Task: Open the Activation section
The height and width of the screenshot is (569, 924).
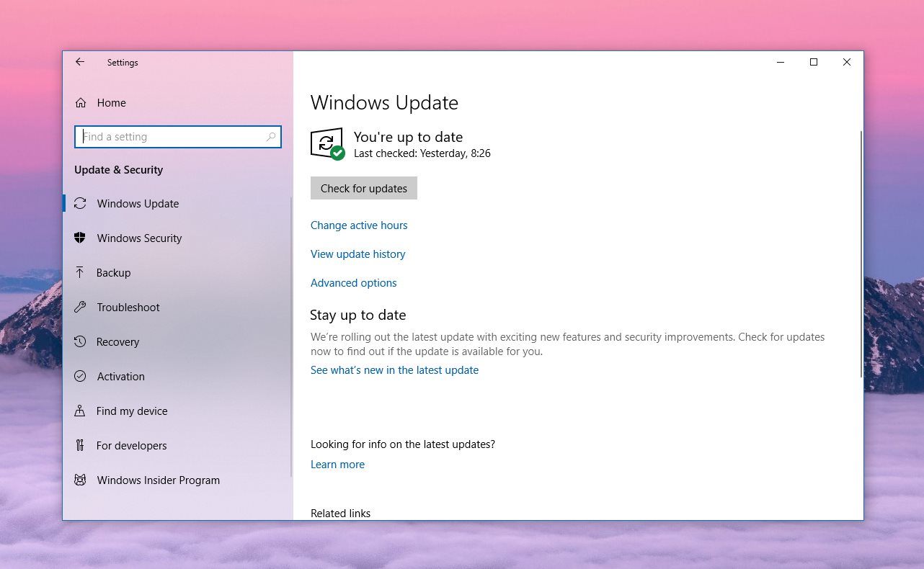Action: tap(178, 377)
